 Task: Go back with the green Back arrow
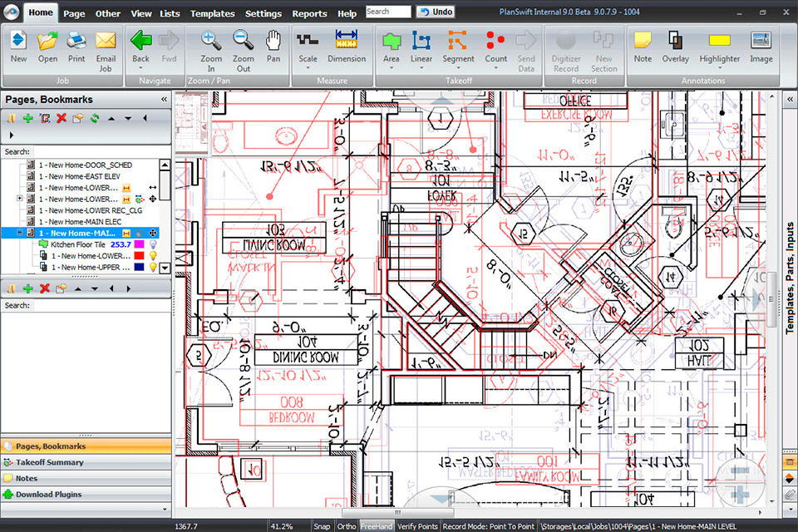click(x=141, y=47)
